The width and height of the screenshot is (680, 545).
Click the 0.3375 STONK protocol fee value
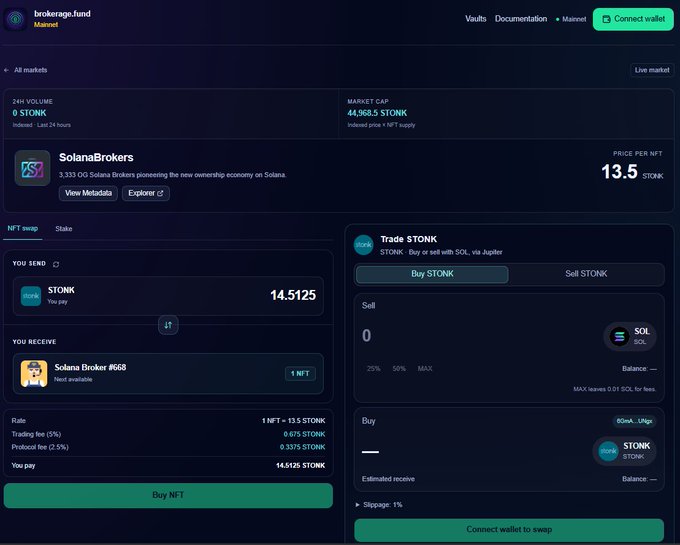coord(302,447)
